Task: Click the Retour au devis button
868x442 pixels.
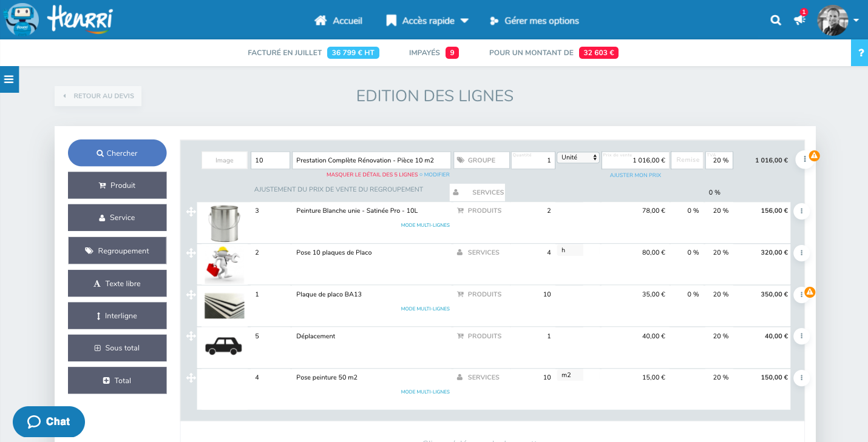Action: [x=98, y=96]
